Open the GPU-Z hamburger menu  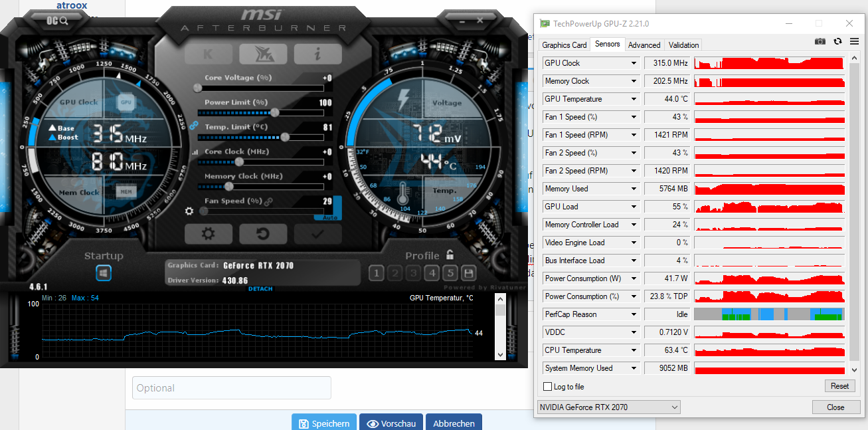point(853,41)
